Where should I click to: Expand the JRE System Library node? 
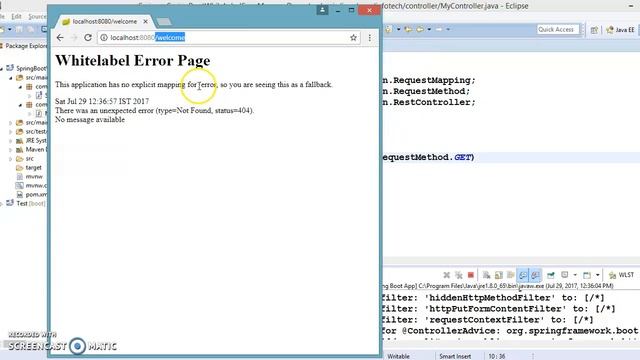click(11, 140)
